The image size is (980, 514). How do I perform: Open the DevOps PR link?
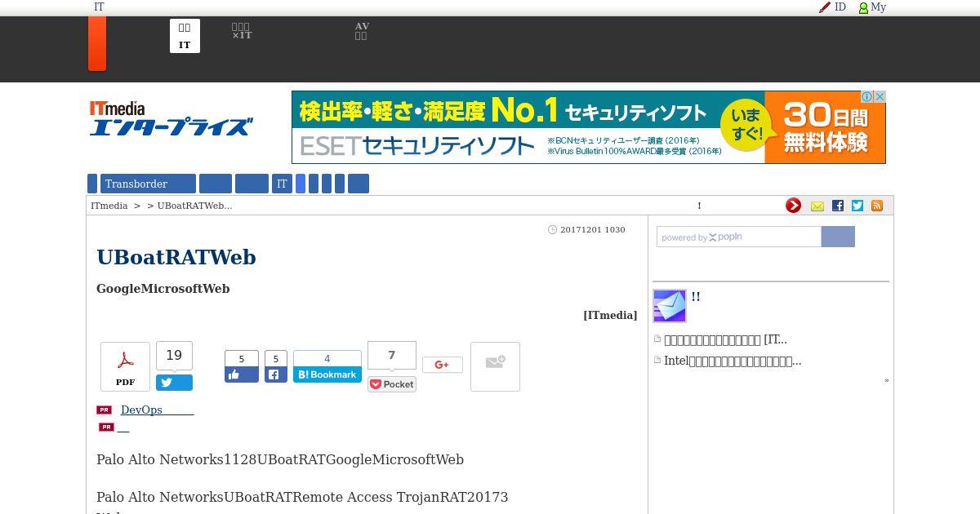point(157,410)
